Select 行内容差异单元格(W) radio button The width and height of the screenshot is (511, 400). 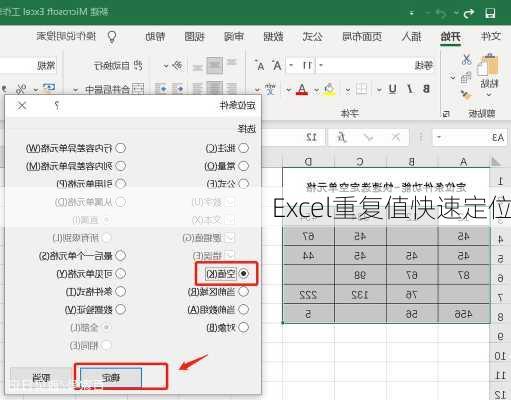tap(120, 148)
